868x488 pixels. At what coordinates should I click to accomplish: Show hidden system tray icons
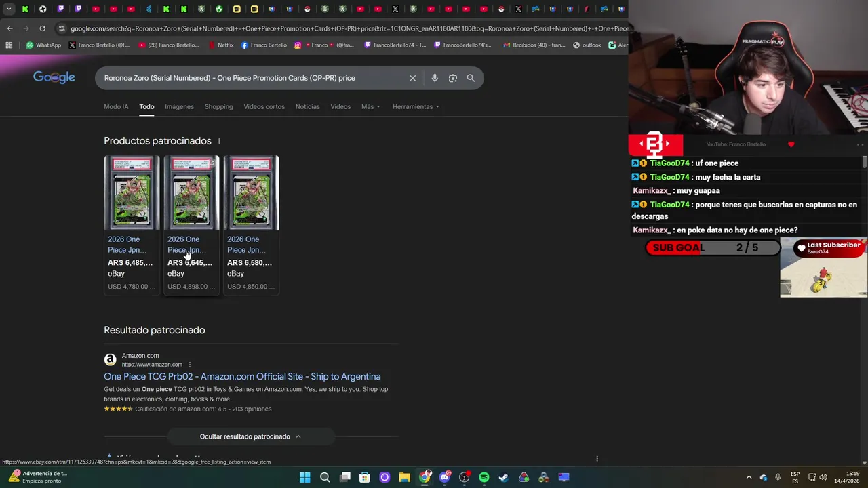point(749,477)
